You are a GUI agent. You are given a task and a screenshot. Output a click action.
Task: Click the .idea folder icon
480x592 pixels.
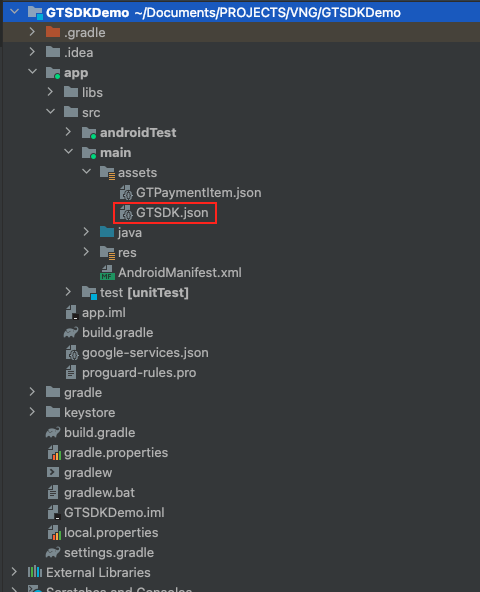(53, 52)
